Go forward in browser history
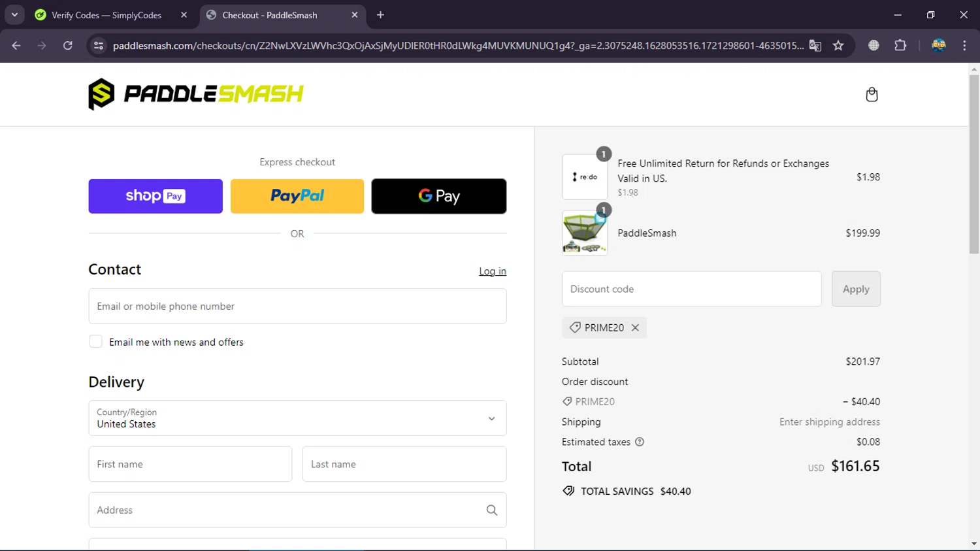980x551 pixels. pos(42,46)
